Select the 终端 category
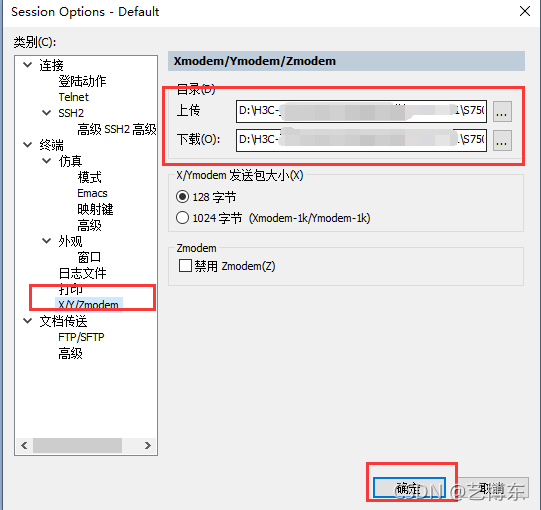Viewport: 541px width, 510px height. click(51, 145)
